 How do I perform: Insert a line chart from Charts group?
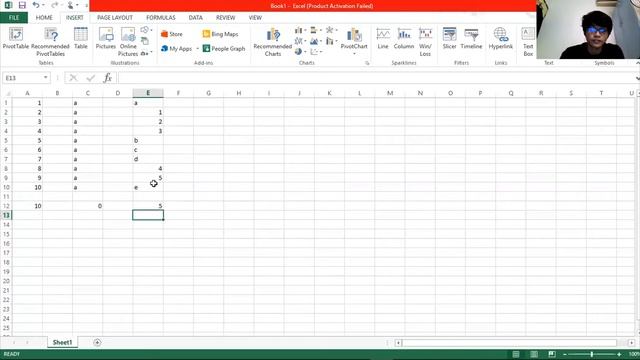[x=300, y=41]
